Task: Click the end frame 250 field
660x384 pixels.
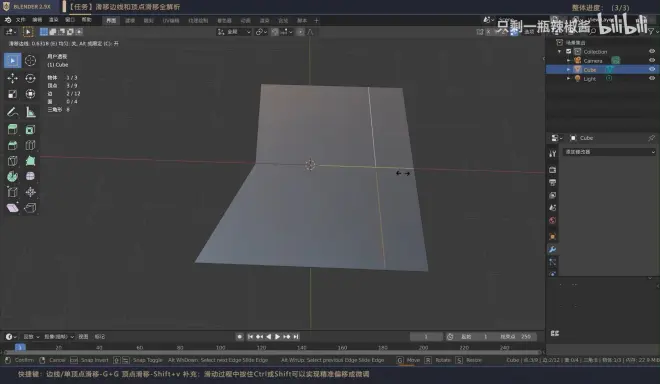Action: pyautogui.click(x=516, y=336)
